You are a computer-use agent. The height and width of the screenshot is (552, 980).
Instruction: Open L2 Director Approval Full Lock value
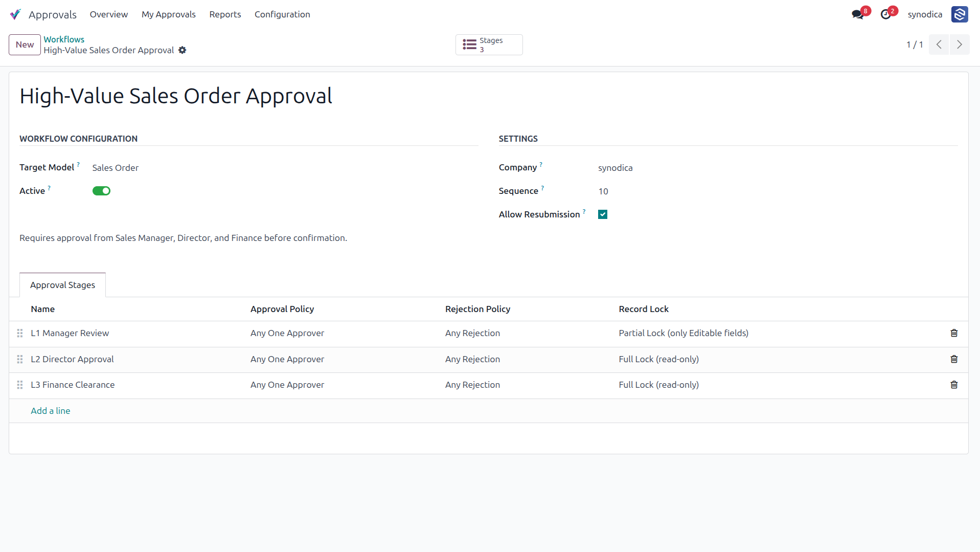658,359
